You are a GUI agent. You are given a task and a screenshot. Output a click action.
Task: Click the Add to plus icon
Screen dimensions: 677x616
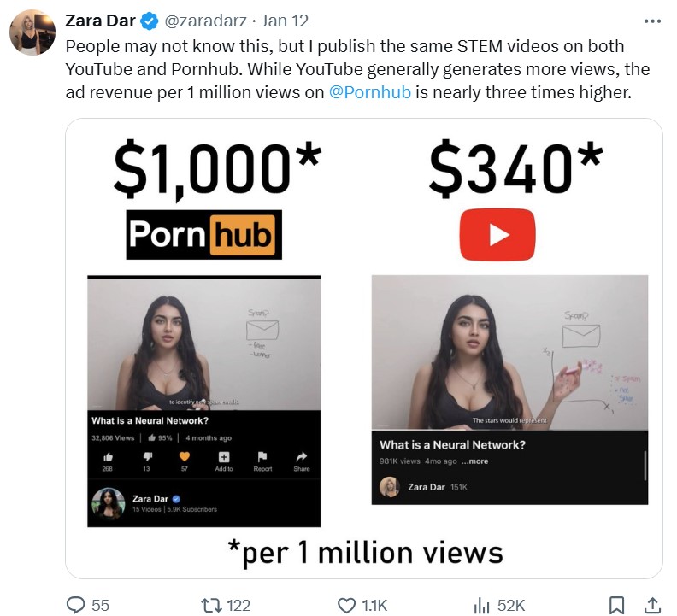pyautogui.click(x=224, y=457)
